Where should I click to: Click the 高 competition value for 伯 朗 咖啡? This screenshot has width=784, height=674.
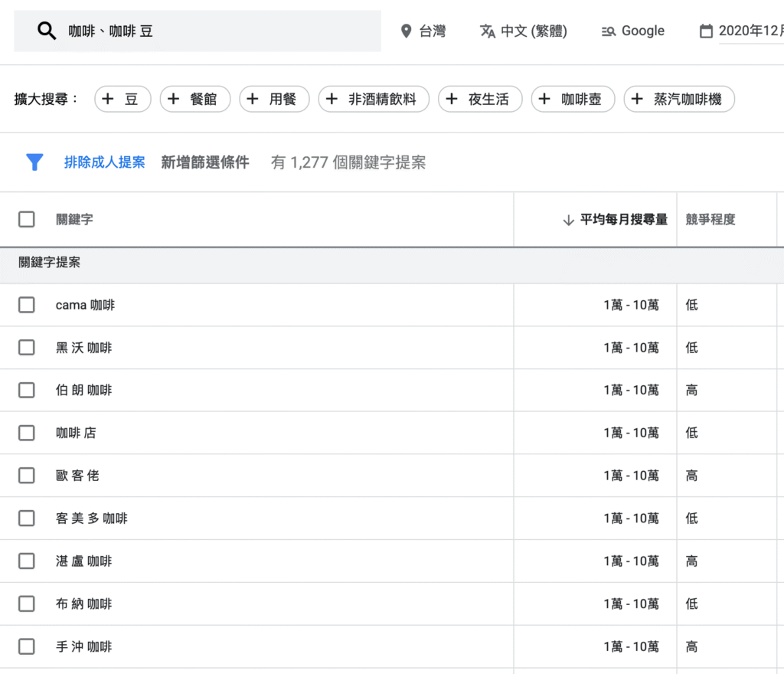pos(691,390)
